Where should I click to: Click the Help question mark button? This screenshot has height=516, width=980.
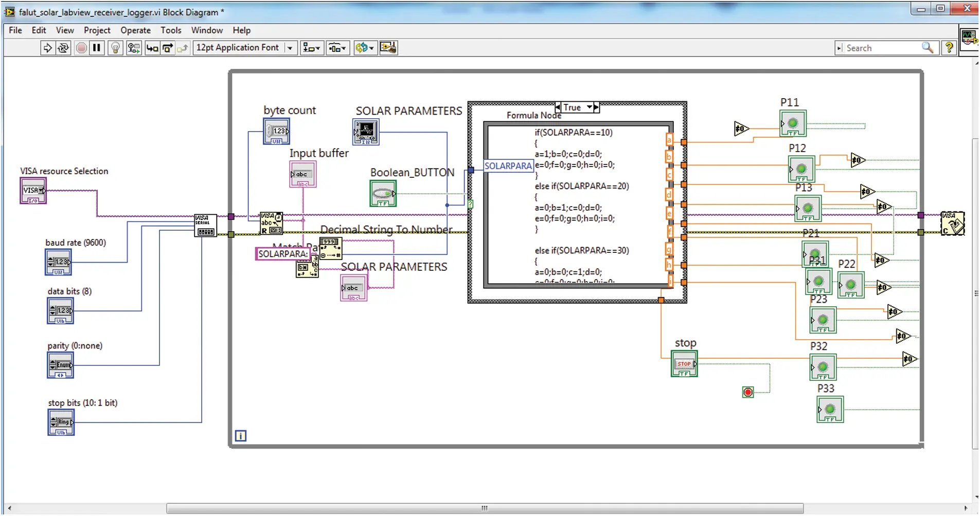[x=950, y=48]
